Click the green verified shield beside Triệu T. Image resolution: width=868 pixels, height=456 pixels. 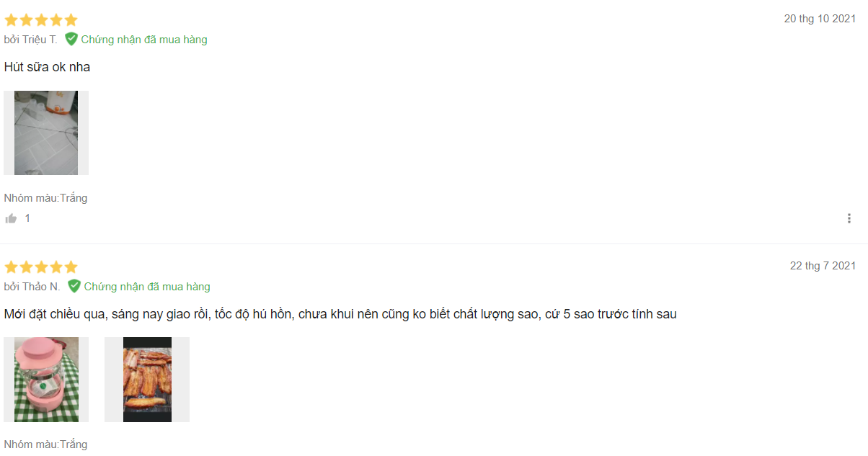pos(71,39)
